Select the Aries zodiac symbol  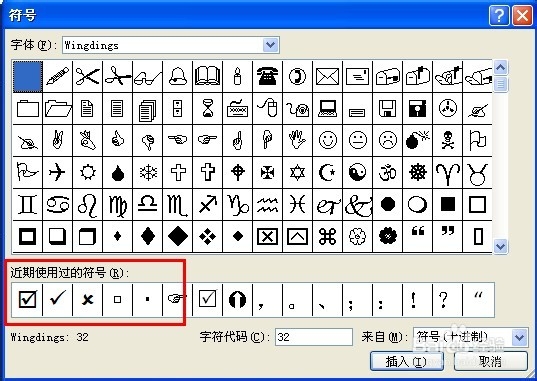pos(447,172)
